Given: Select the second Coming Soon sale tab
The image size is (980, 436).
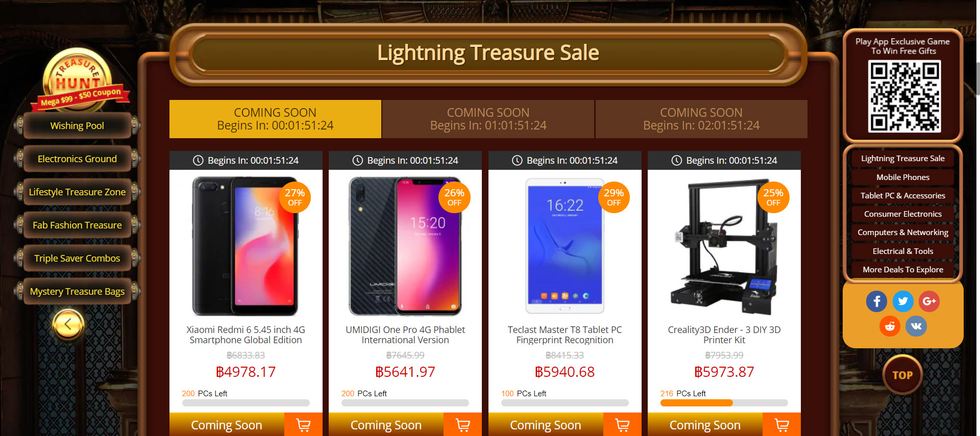Looking at the screenshot, I should click(x=488, y=119).
